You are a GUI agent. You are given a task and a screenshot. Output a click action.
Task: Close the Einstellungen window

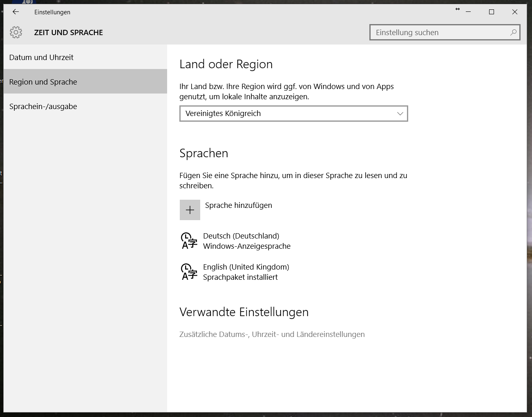click(515, 12)
